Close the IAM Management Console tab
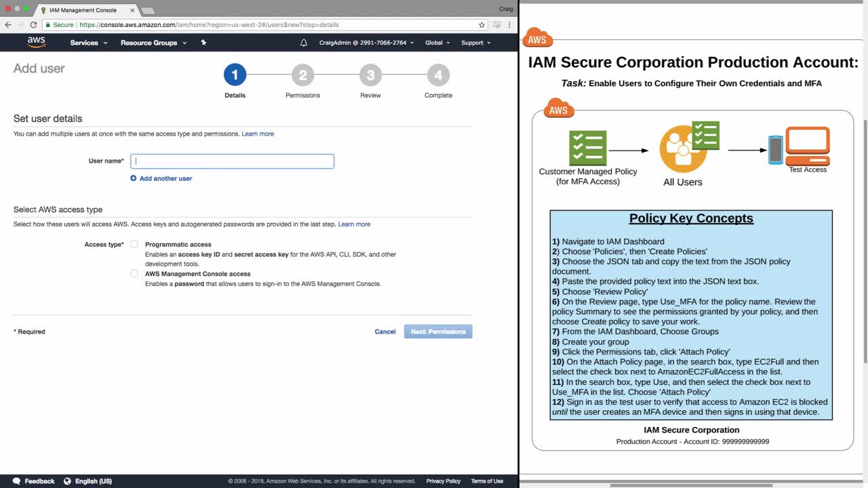This screenshot has height=488, width=868. click(132, 10)
